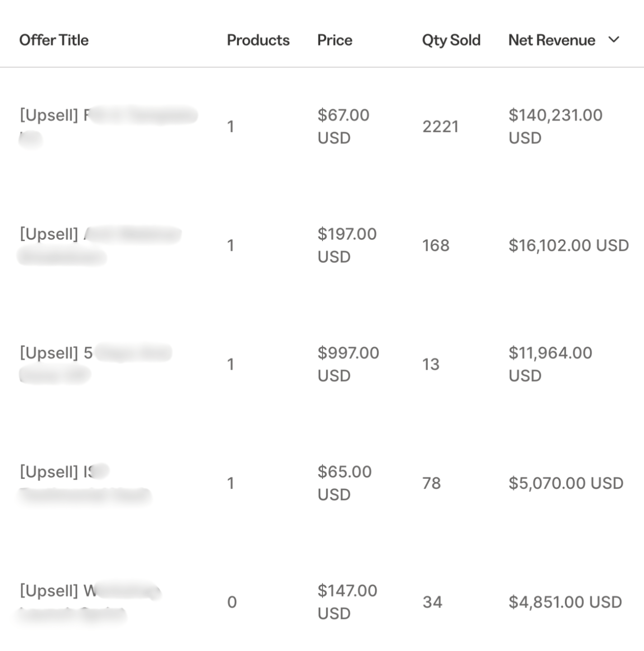Sort by Products column header
644x651 pixels.
click(258, 40)
